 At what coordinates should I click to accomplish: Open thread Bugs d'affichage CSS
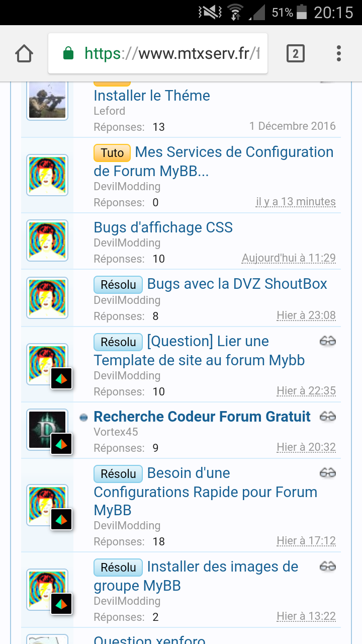point(163,227)
